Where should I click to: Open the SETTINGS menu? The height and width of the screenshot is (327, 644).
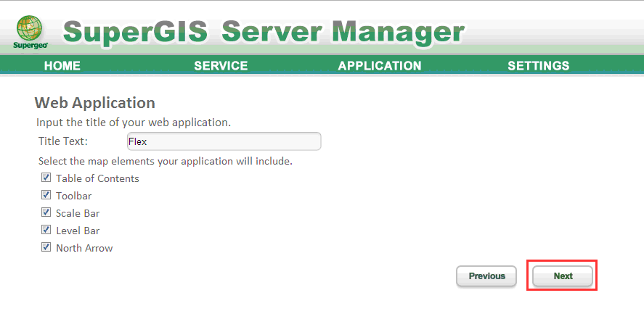[x=539, y=66]
